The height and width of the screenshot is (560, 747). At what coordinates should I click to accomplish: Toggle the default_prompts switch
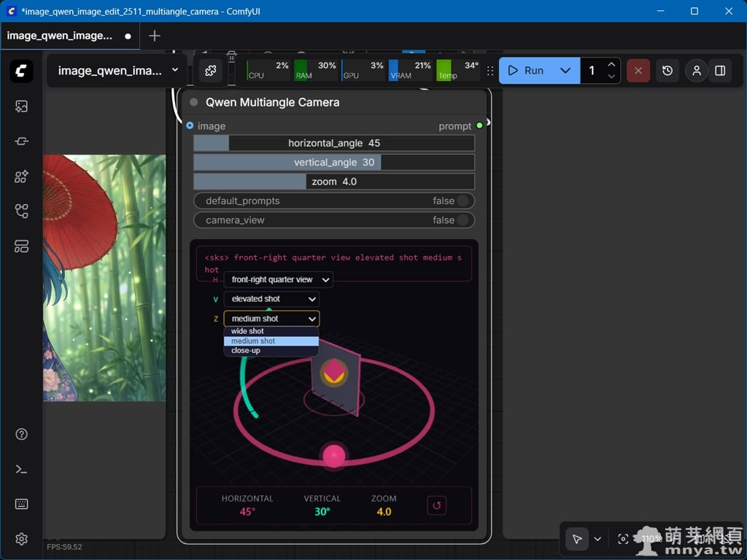point(462,201)
